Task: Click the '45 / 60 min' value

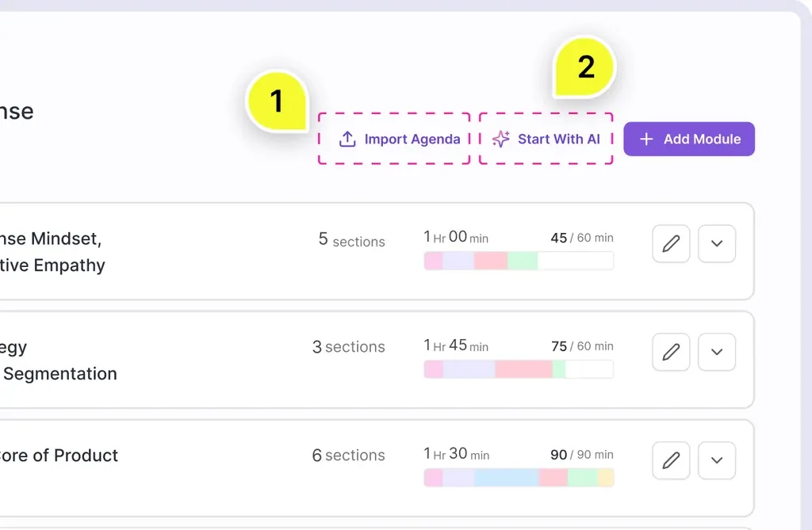Action: [582, 238]
